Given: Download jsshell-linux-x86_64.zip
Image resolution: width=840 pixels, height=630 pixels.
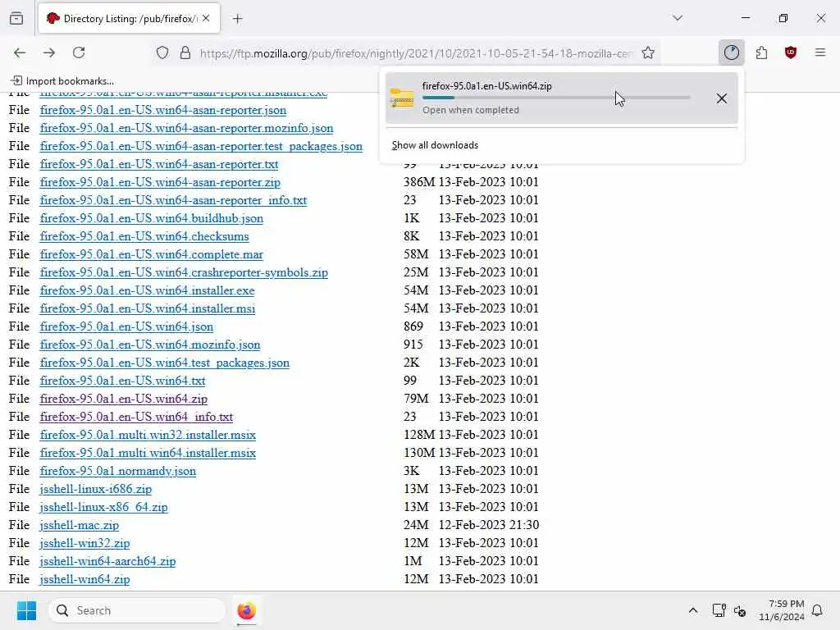Looking at the screenshot, I should [x=104, y=507].
